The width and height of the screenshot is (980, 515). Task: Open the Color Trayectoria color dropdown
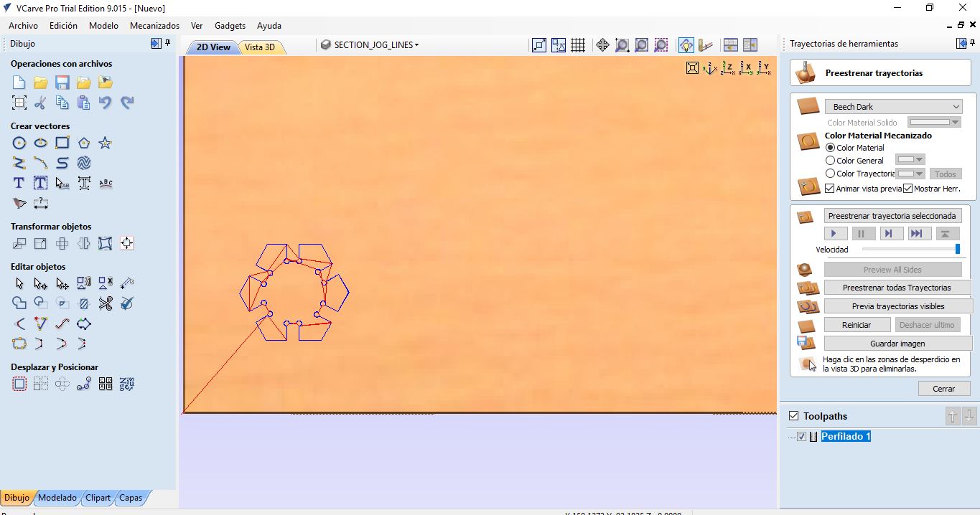coord(910,173)
